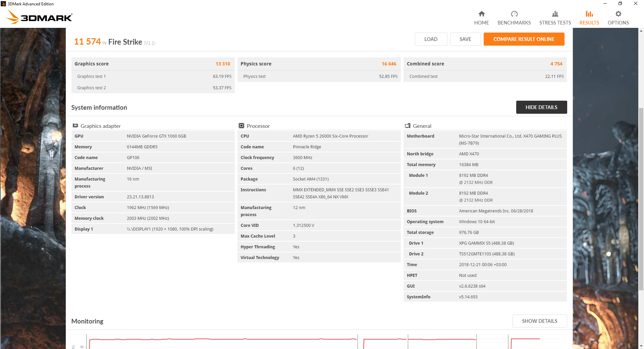
Task: Click the 3DMark logo
Action: pos(39,17)
